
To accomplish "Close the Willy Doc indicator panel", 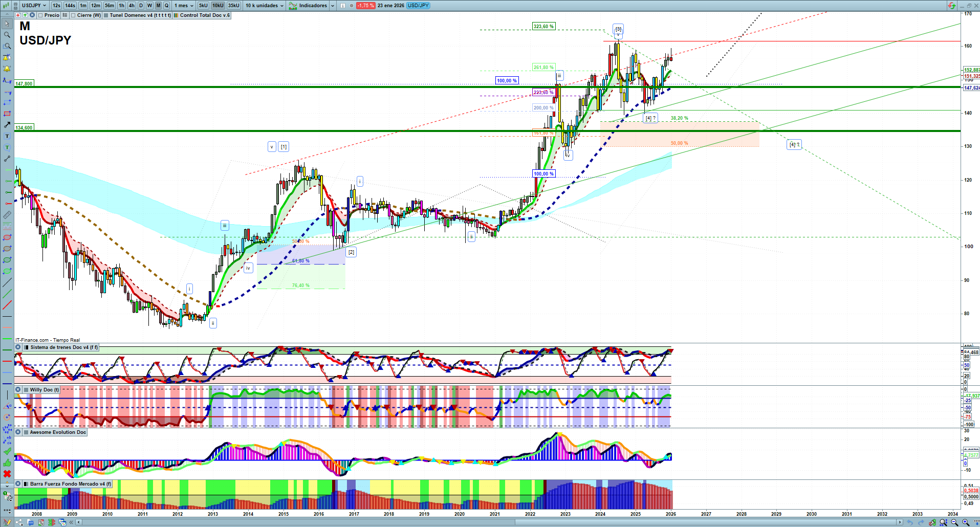I will (18, 390).
